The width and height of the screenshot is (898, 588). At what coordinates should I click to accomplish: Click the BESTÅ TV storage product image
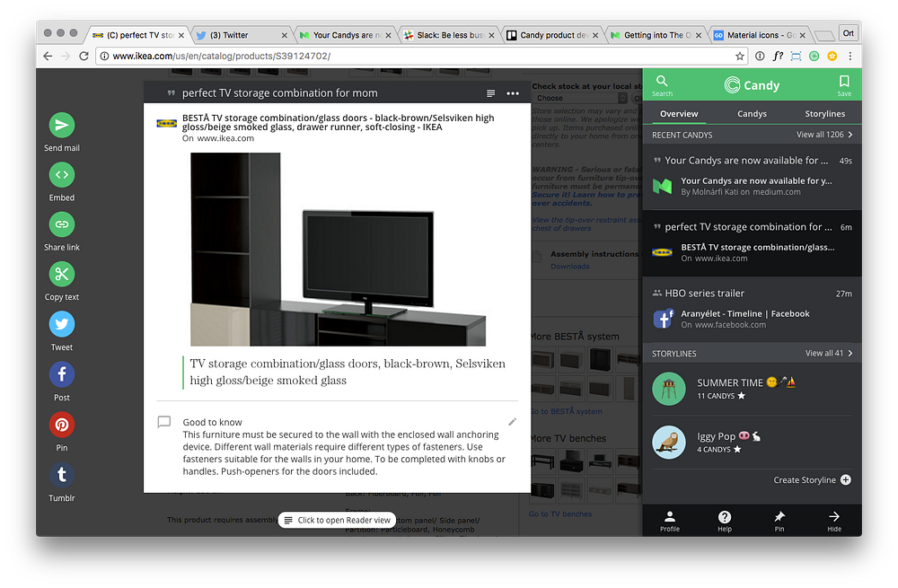pos(338,249)
